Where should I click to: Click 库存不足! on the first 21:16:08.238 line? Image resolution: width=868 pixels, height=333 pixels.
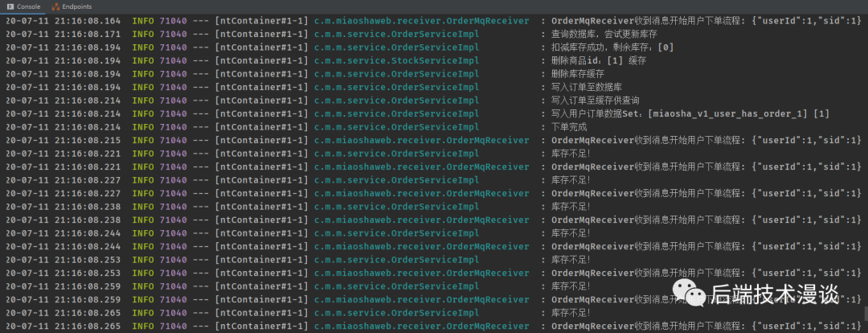point(571,208)
